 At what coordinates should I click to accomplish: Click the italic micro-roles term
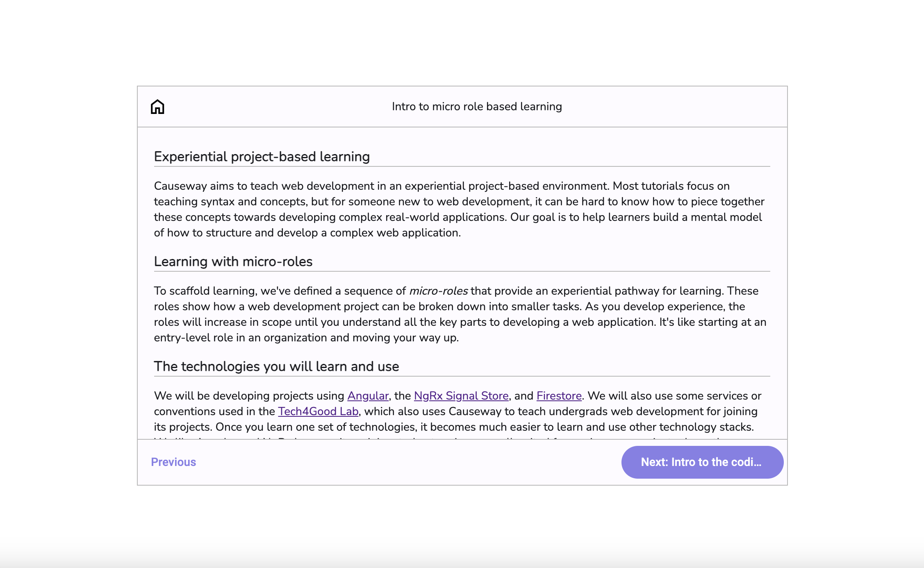coord(438,291)
